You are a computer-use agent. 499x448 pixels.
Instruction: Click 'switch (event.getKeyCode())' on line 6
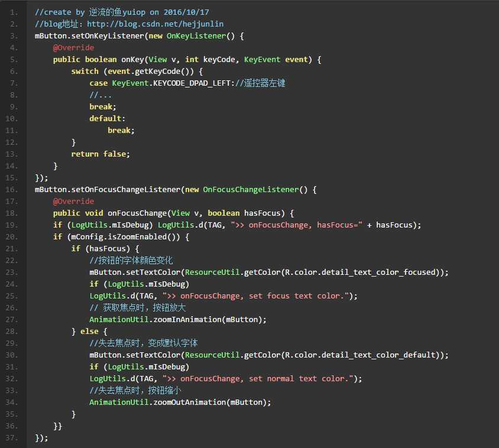tap(132, 72)
